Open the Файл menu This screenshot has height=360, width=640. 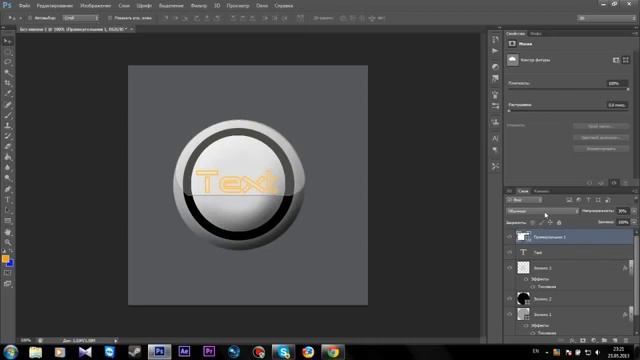pyautogui.click(x=24, y=6)
